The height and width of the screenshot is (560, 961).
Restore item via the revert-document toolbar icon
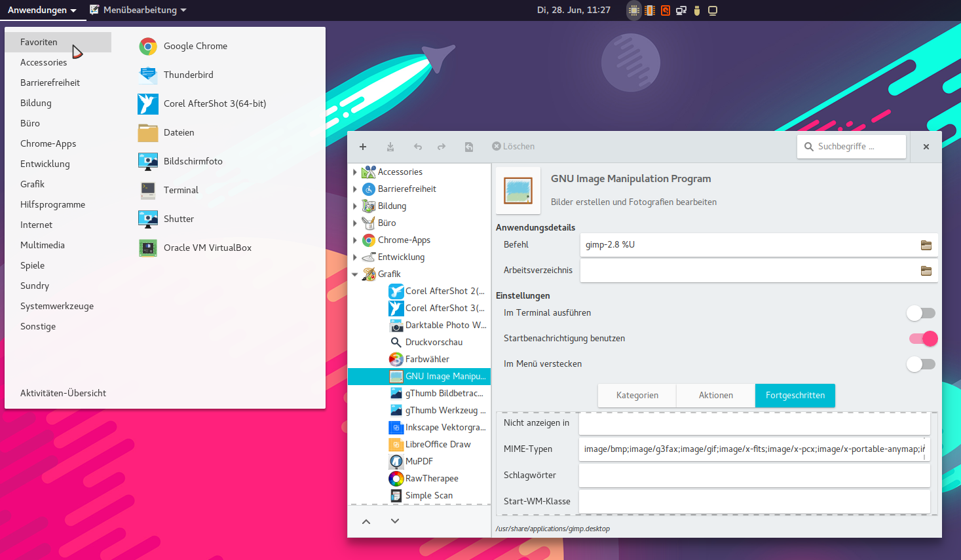[x=469, y=147]
